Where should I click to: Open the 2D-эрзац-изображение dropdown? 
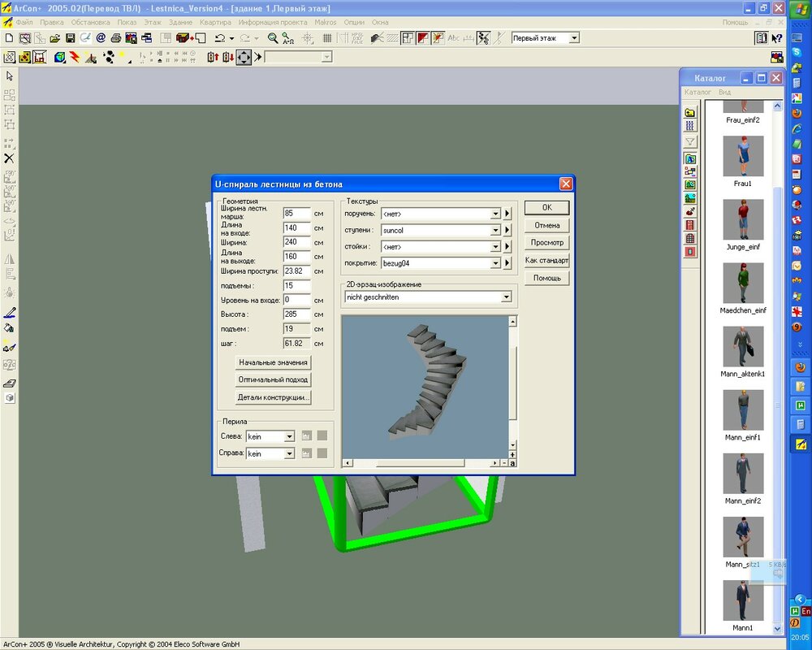click(x=507, y=297)
